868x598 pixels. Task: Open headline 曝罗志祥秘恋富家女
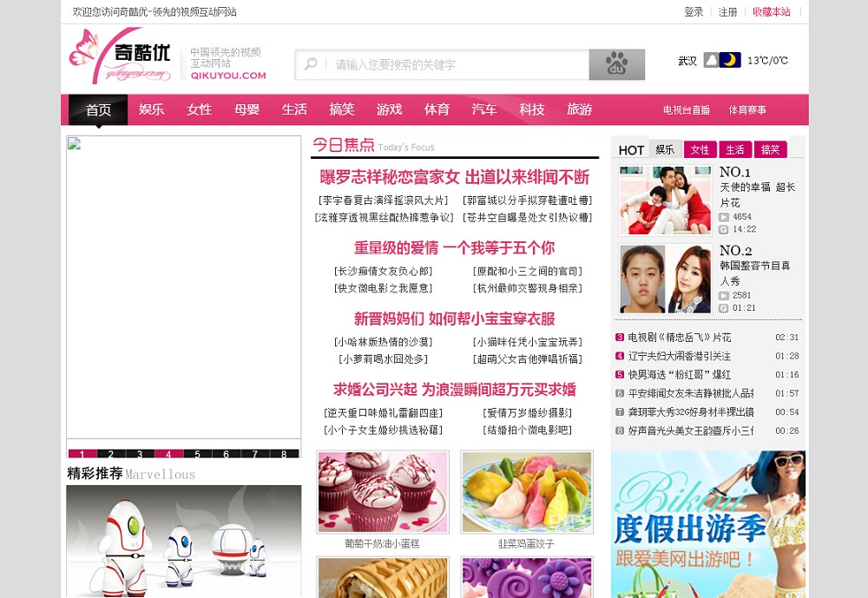click(x=455, y=177)
